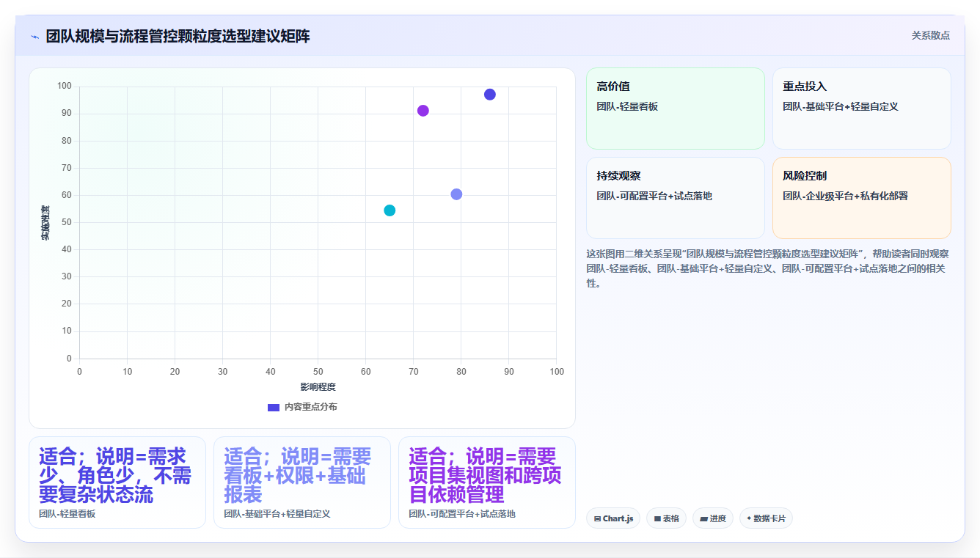Select the card about 看板+权限+基础报表
The width and height of the screenshot is (980, 558).
302,482
